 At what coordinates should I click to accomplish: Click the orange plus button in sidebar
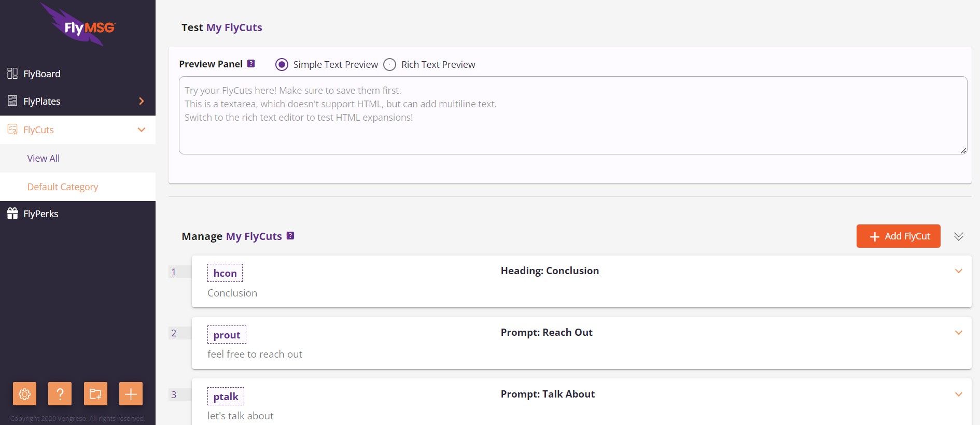click(131, 394)
